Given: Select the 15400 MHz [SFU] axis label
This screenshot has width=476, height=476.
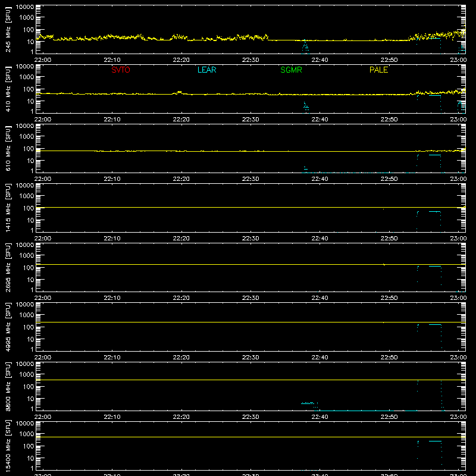Looking at the screenshot, I should 8,446.
